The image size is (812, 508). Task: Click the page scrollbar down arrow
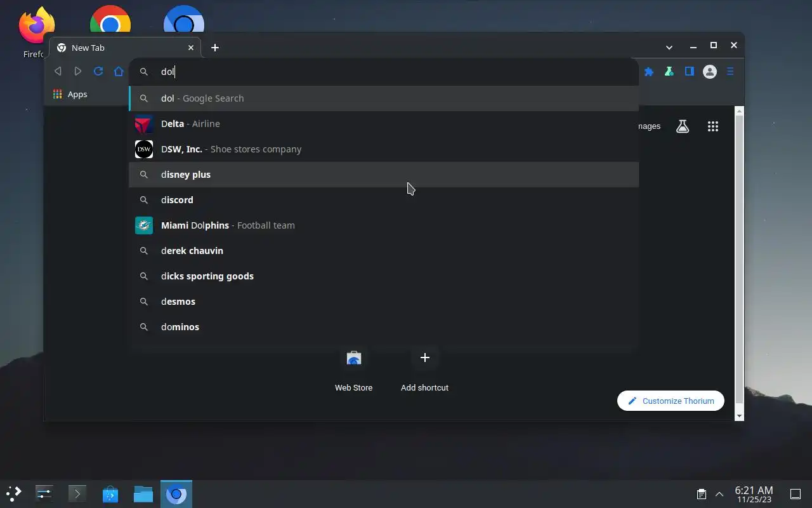click(x=738, y=416)
